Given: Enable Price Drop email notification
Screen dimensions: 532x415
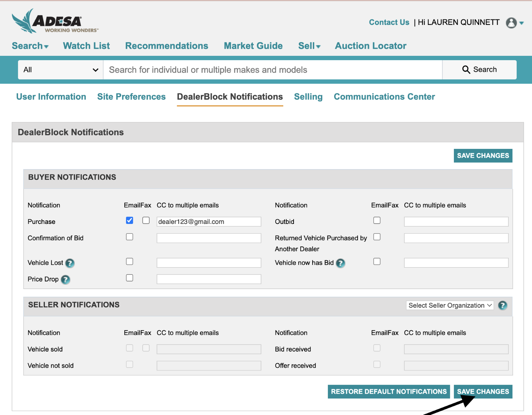Looking at the screenshot, I should coord(130,278).
